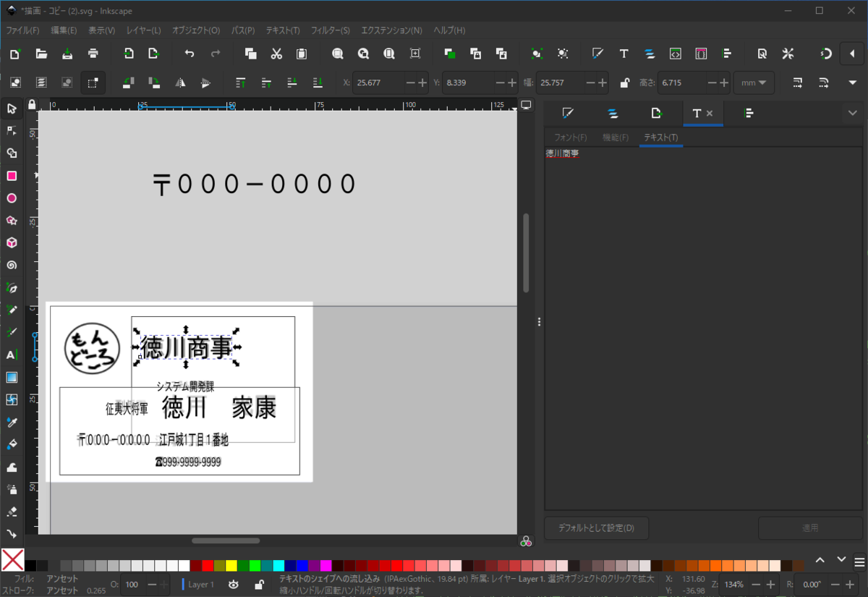The image size is (868, 597).
Task: Expand the tool controls overflow arrow
Action: [x=852, y=82]
